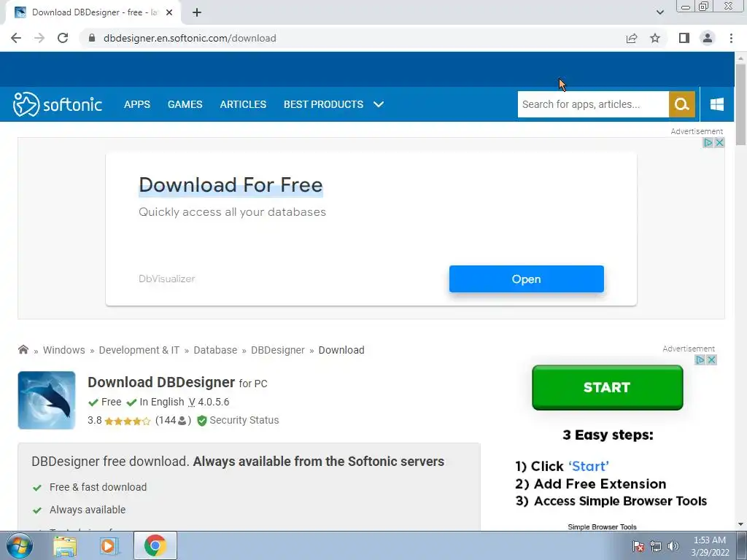Click the volume speaker tray icon
Screen dimensions: 747x560
673,546
